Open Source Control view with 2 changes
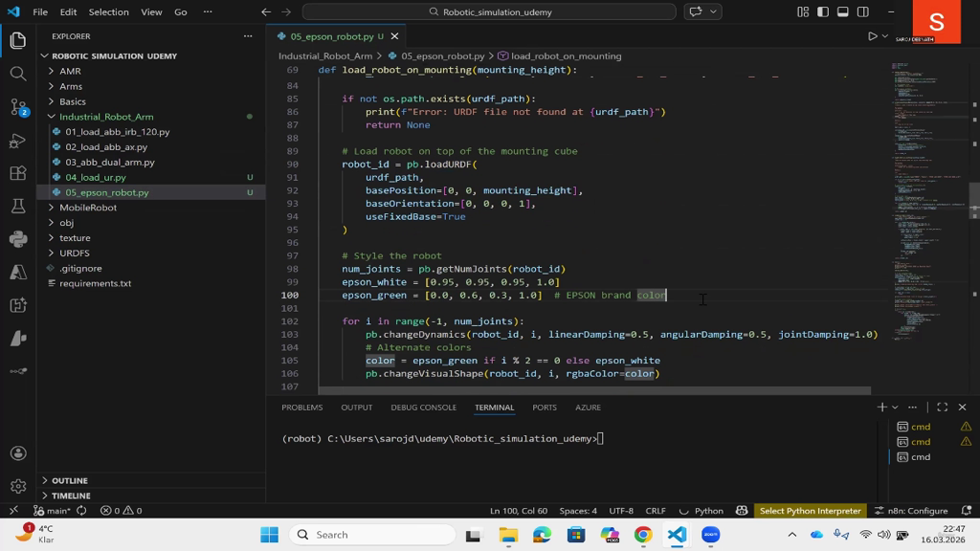 [x=18, y=107]
